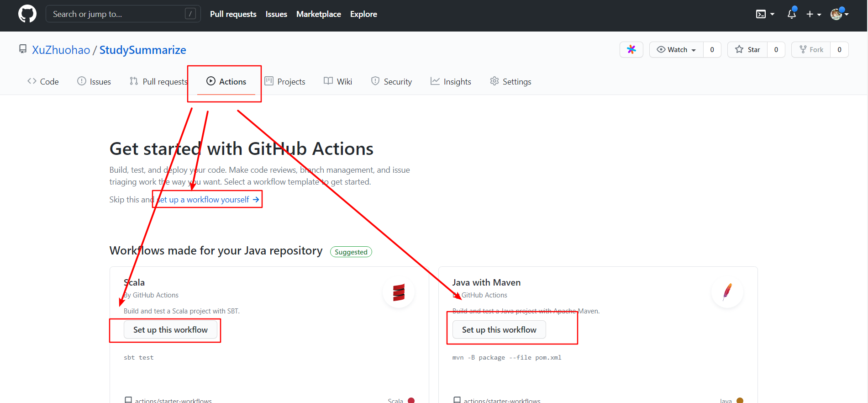The image size is (868, 403).
Task: Click the Scala workflow title
Action: point(134,282)
